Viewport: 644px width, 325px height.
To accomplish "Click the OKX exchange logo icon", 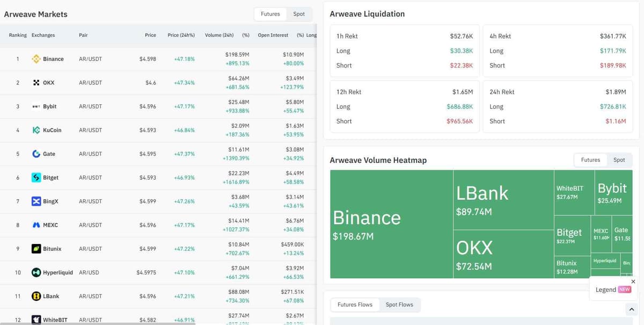I will [36, 83].
